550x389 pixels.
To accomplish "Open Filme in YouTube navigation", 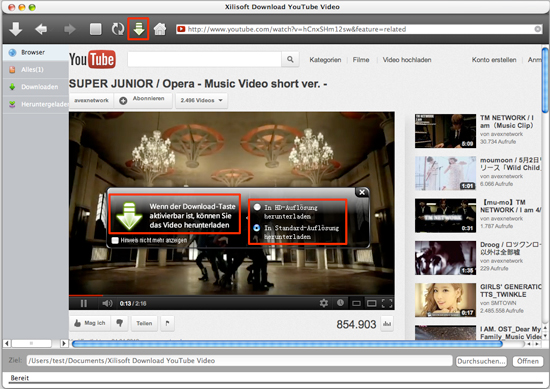I will (361, 60).
